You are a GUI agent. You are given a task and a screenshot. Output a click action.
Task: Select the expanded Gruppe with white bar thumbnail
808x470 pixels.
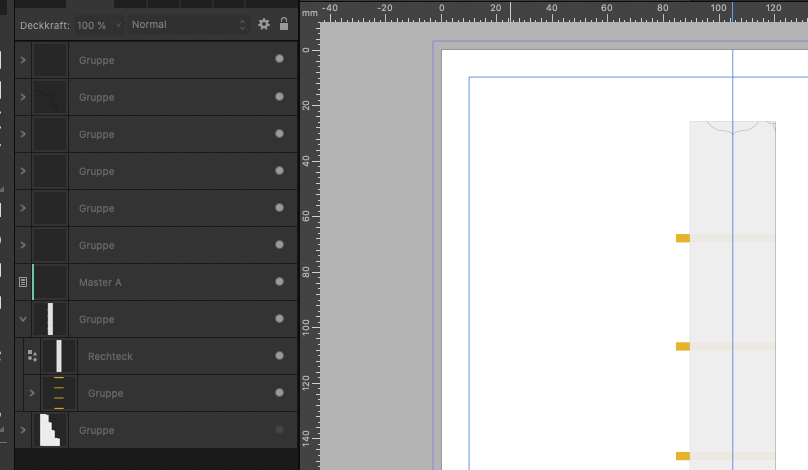(x=157, y=320)
